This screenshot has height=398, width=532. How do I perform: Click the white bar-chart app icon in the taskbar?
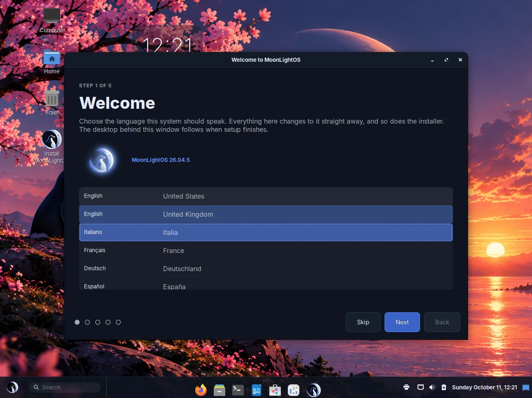coord(294,390)
